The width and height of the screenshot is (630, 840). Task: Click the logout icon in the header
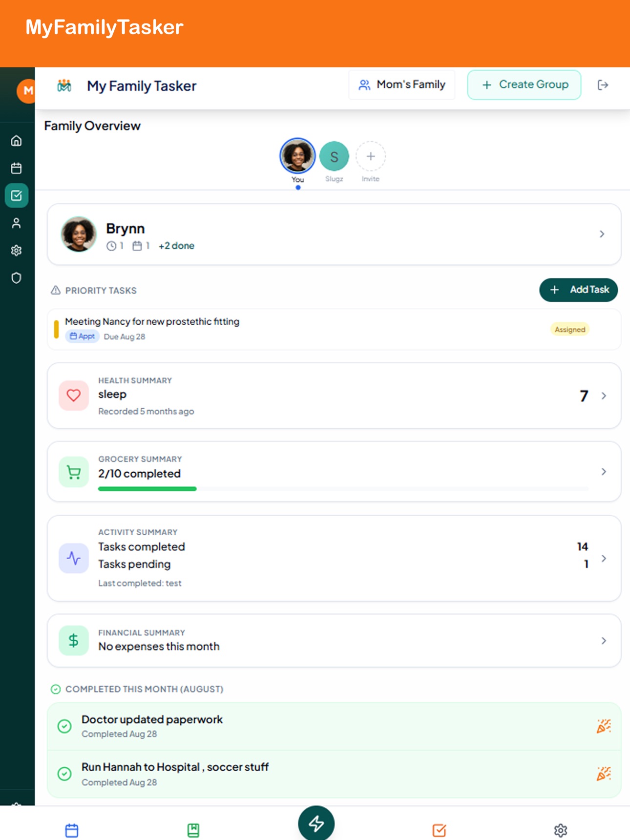coord(603,85)
